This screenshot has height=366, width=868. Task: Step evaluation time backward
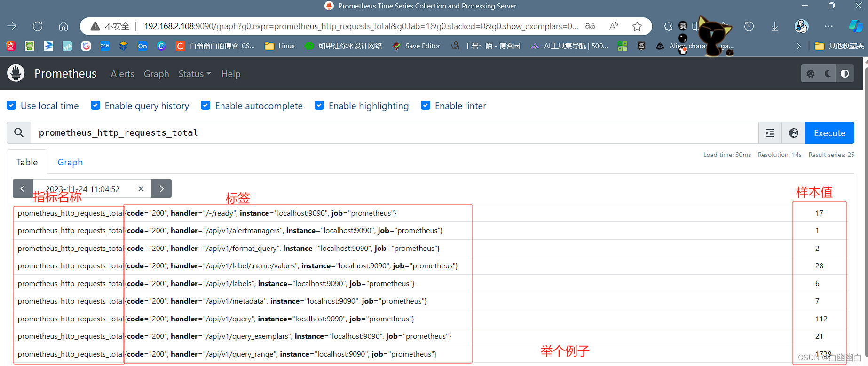(23, 188)
